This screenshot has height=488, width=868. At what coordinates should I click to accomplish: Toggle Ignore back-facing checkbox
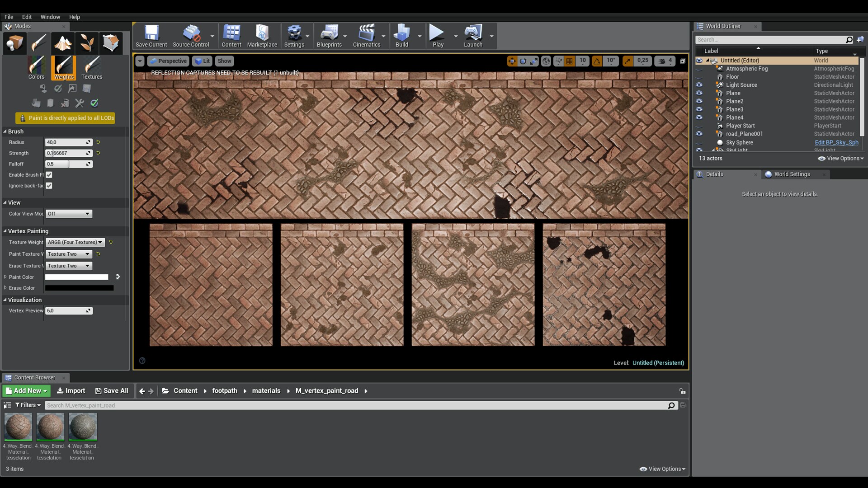(49, 186)
